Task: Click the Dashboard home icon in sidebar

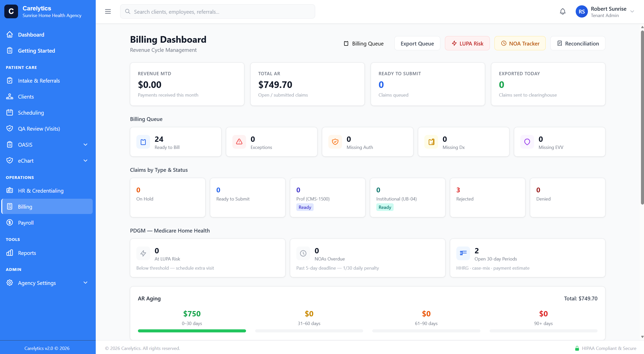Action: pos(10,35)
